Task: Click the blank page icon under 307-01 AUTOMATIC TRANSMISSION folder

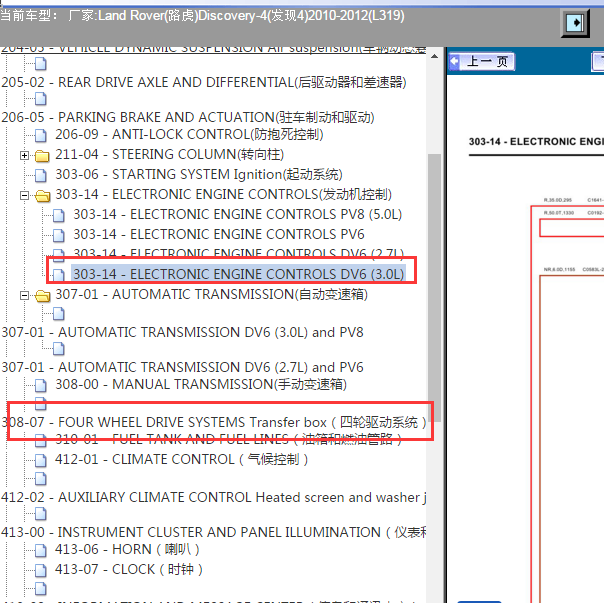Action: pos(59,314)
